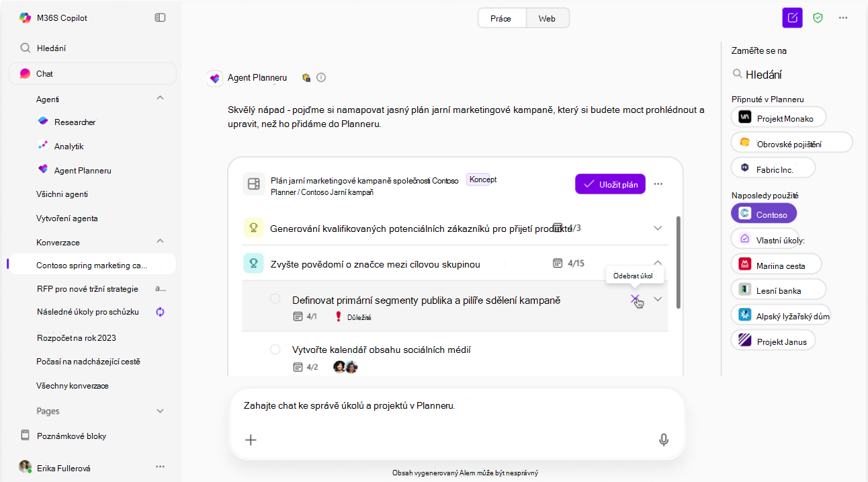Start a new chat with purple compose icon
This screenshot has height=482, width=868.
793,18
